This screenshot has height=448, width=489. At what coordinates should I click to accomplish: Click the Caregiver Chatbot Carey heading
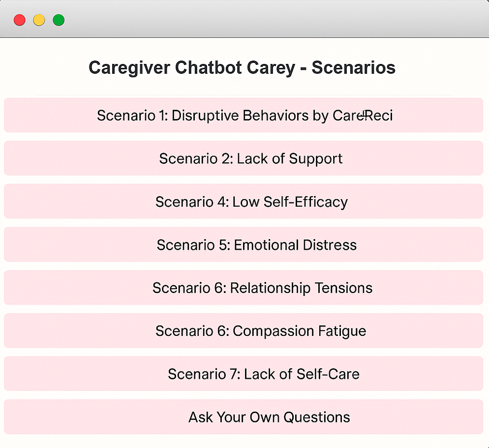pos(242,67)
